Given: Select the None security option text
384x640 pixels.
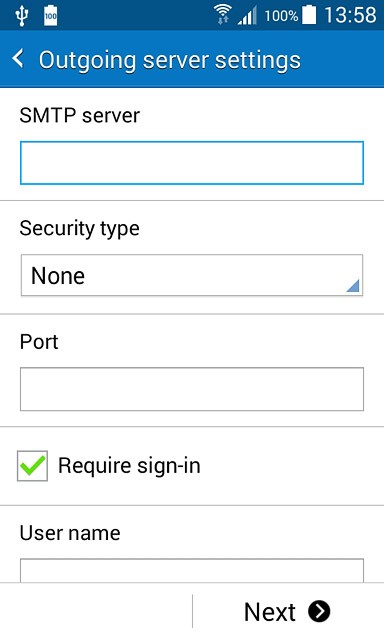Looking at the screenshot, I should pyautogui.click(x=58, y=276).
